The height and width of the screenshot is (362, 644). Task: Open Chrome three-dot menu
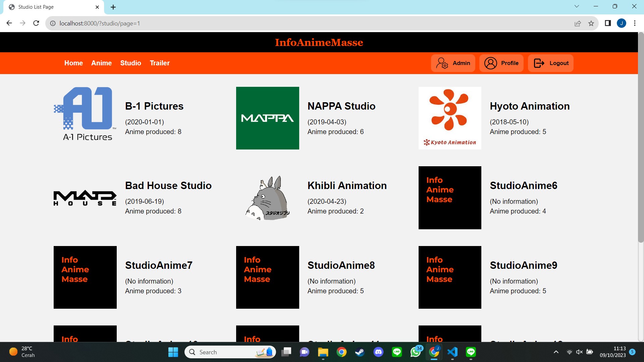(635, 23)
